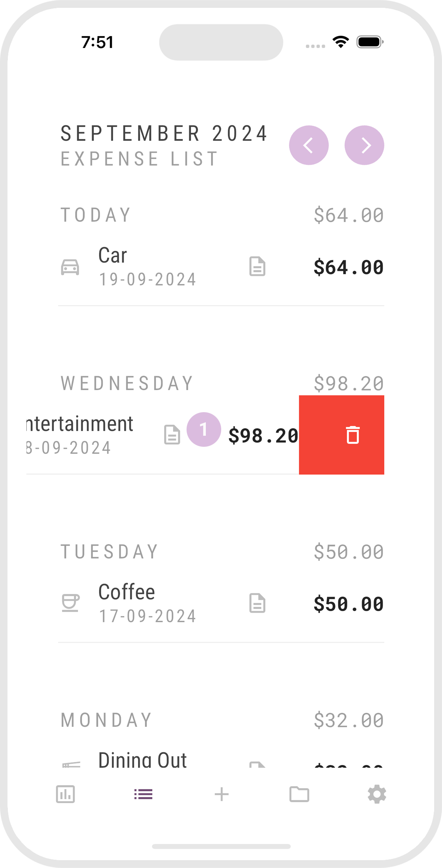Tap the car category icon
This screenshot has width=442, height=868.
(x=70, y=267)
